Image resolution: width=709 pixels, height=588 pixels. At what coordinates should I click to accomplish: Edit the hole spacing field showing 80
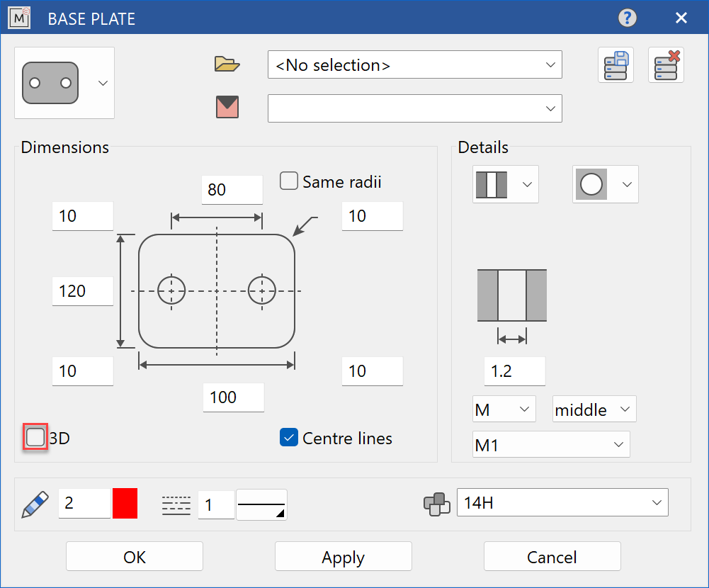point(232,190)
